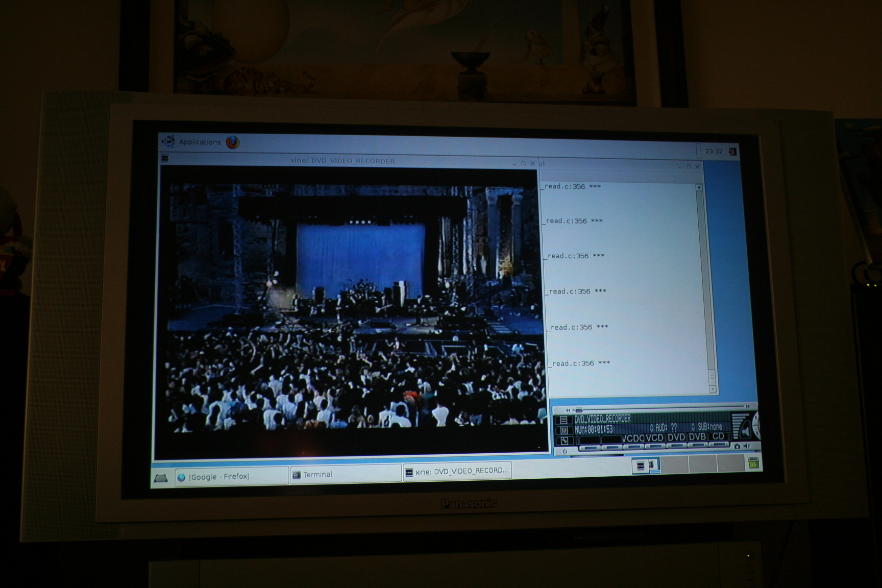Click the xine navigation wheel control
Screen dimensions: 882x588
click(x=755, y=425)
